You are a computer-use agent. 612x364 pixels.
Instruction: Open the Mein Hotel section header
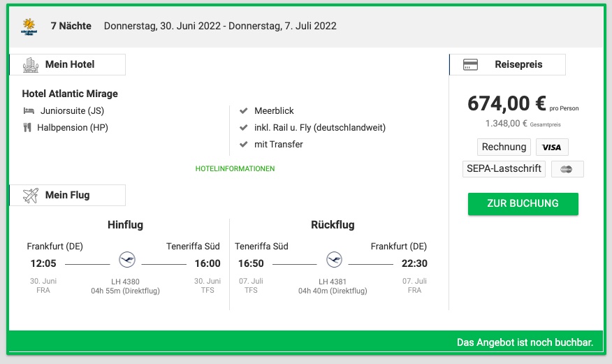(68, 64)
